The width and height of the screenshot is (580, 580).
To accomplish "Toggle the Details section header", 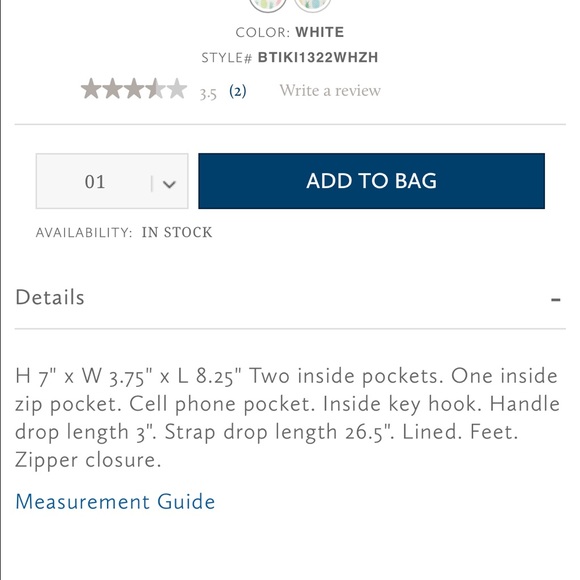I will 290,298.
